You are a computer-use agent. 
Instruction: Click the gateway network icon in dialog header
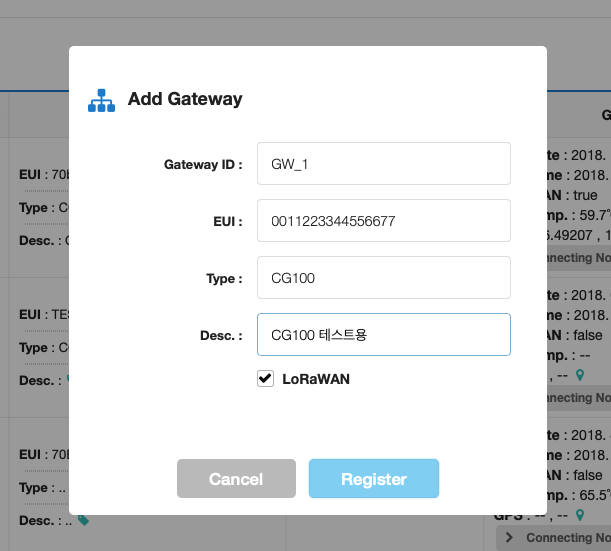pos(101,100)
